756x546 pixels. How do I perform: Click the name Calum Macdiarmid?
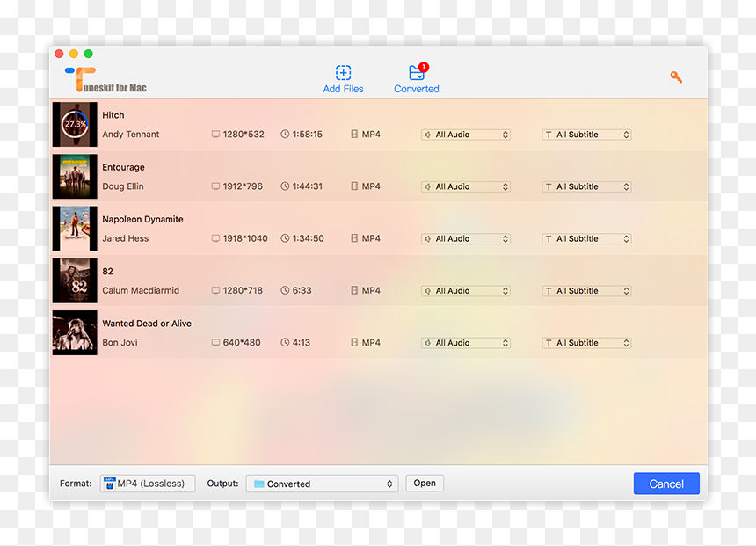[x=141, y=290]
